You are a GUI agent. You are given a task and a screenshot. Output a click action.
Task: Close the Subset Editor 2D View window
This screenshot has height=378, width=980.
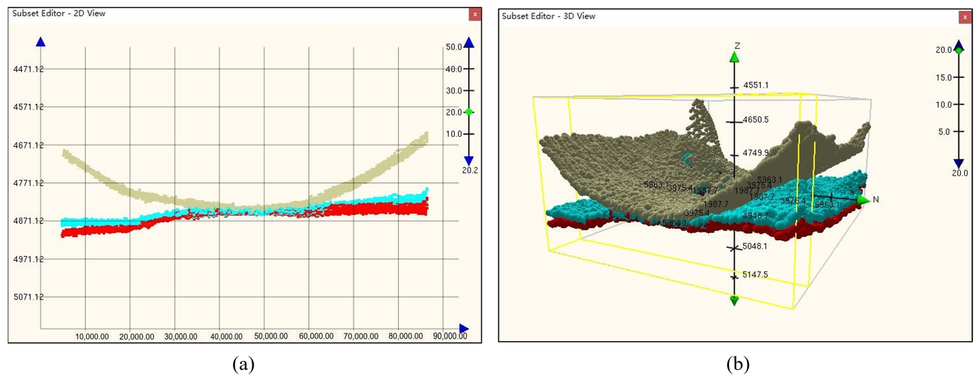pos(475,14)
